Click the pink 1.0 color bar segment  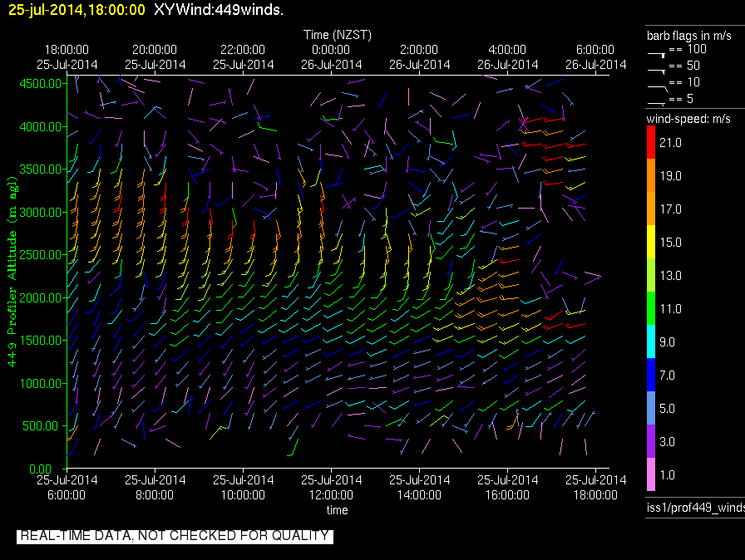click(651, 474)
